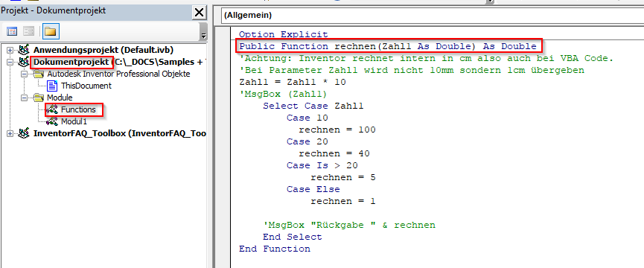Collapse the Autodesk Inventor Professional Objekte folder
644x268 pixels.
coord(25,74)
